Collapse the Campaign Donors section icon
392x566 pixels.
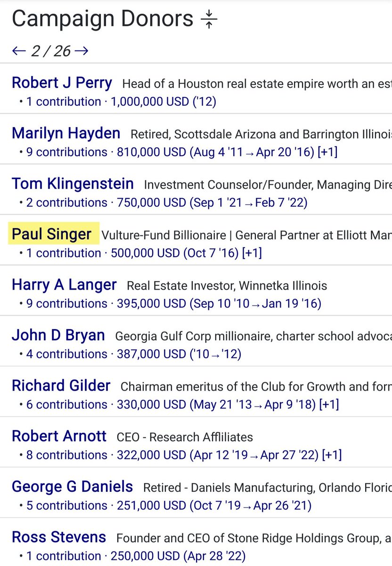(209, 20)
